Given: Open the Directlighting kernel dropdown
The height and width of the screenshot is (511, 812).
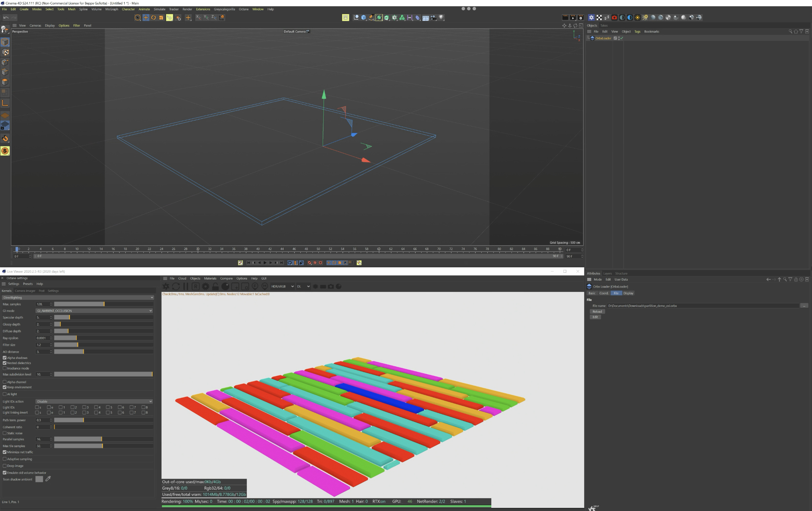Looking at the screenshot, I should 78,297.
